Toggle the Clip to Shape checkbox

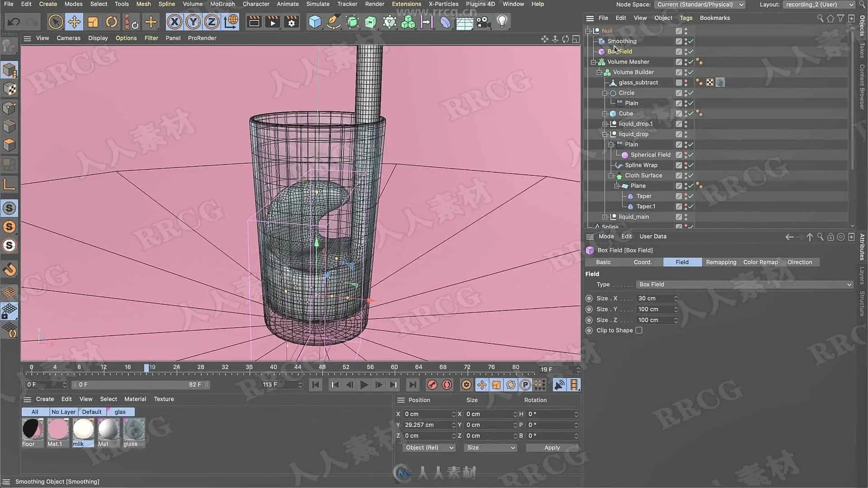point(639,330)
